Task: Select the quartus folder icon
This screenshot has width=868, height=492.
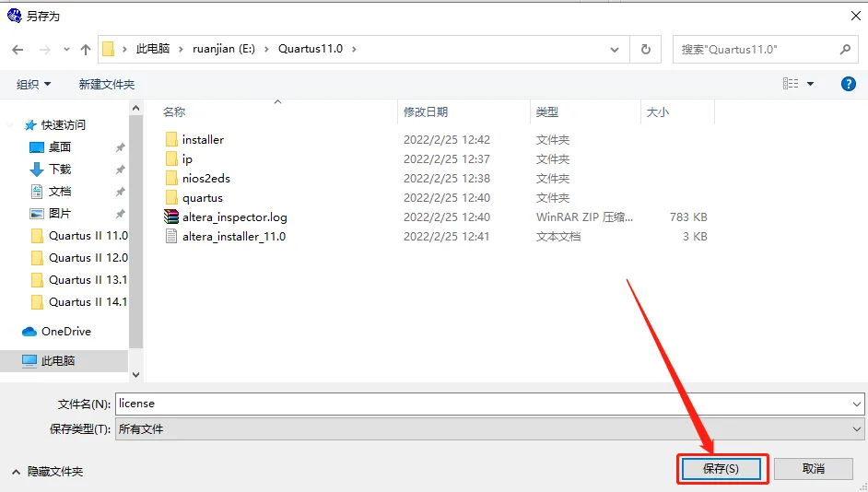Action: point(171,197)
